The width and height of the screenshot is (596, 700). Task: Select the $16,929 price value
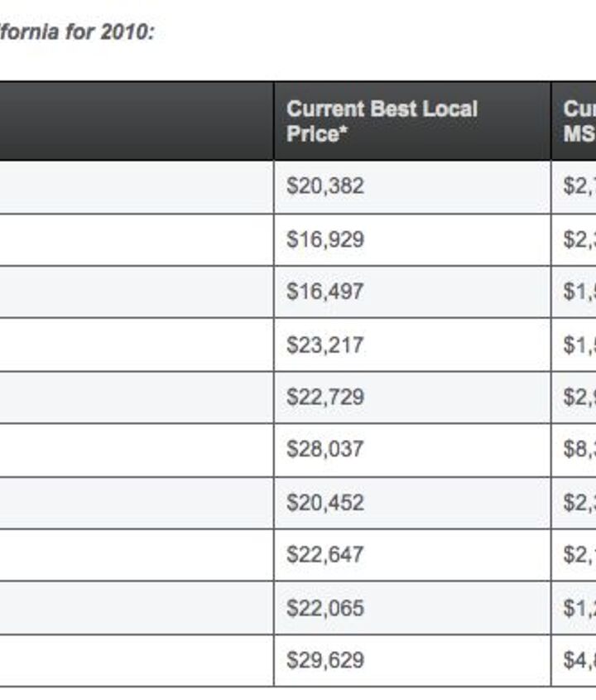(x=325, y=239)
